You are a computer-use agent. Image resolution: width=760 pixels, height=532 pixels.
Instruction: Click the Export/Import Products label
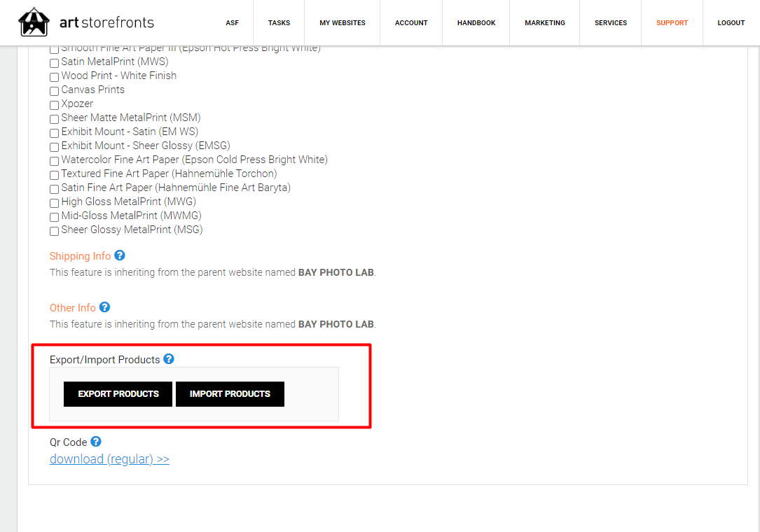pyautogui.click(x=104, y=360)
